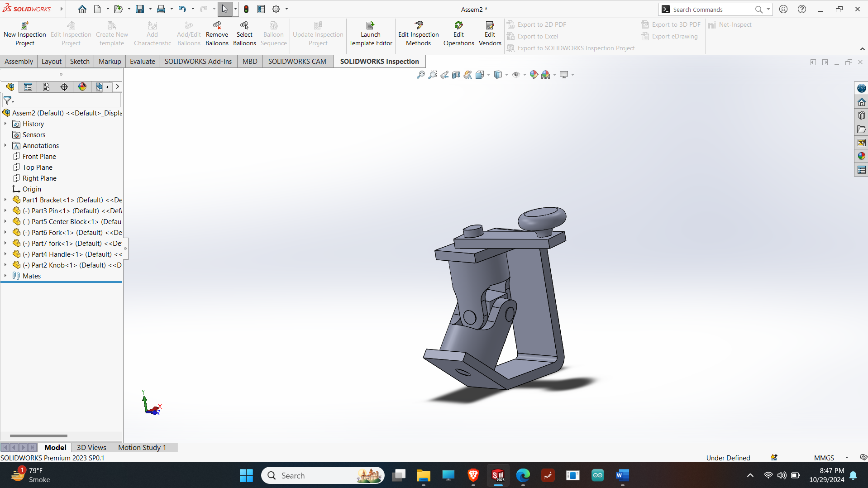Open Word from taskbar
This screenshot has height=488, width=868.
point(622,475)
